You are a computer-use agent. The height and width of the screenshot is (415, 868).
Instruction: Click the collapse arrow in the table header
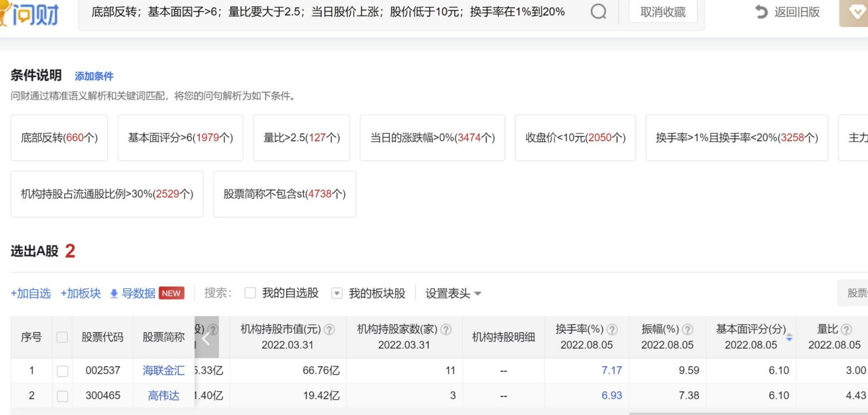[206, 338]
